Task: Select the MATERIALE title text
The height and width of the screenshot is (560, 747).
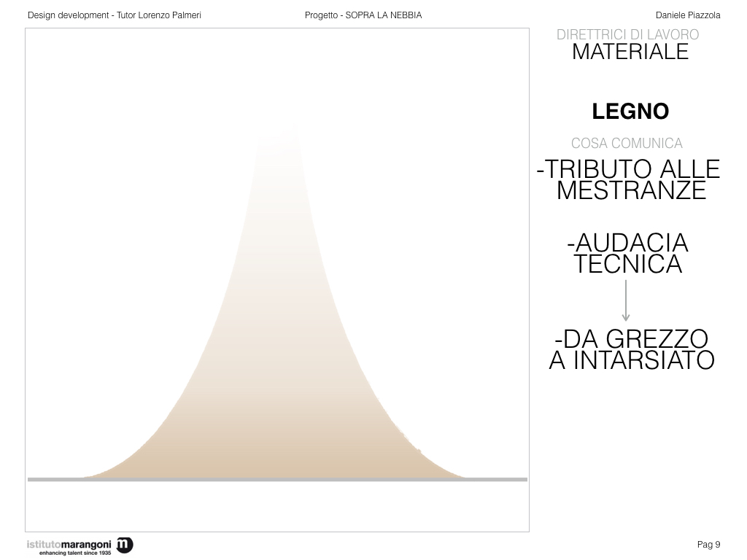Action: [630, 52]
